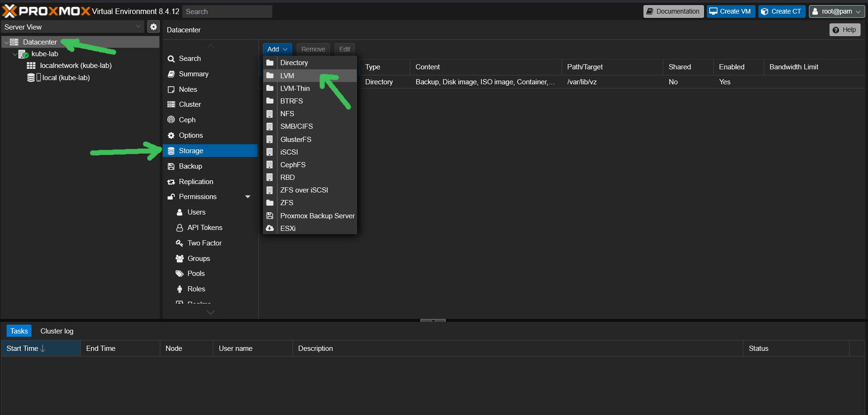Focus the top Search field
The height and width of the screenshot is (415, 868).
[227, 12]
